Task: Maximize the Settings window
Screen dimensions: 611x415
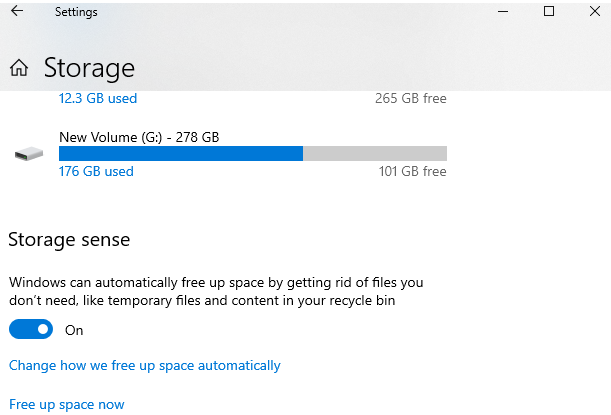Action: pos(549,11)
